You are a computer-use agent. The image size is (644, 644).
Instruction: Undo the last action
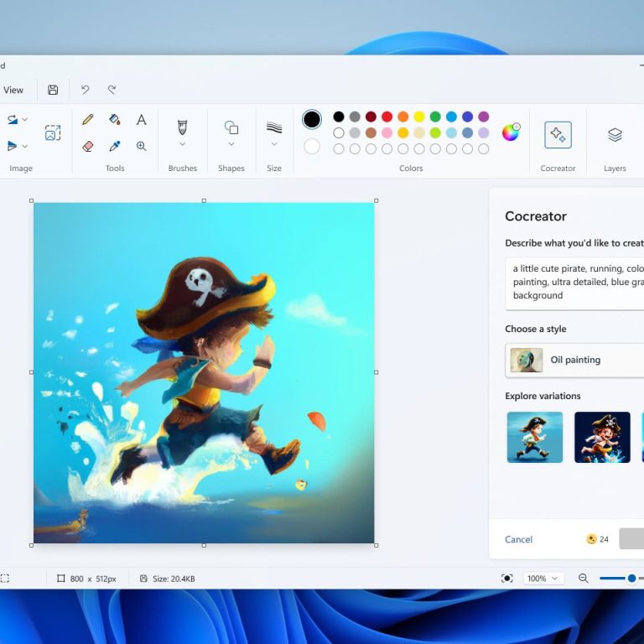click(85, 90)
